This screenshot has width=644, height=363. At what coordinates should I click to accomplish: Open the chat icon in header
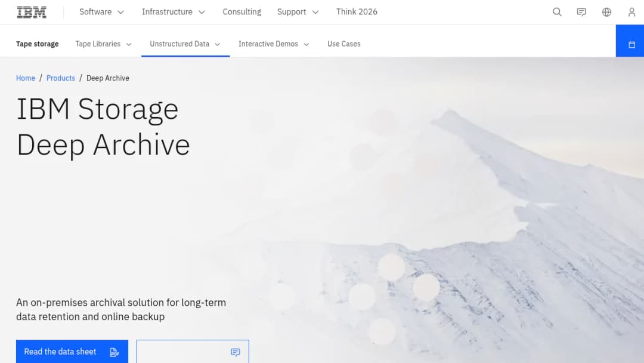(581, 12)
